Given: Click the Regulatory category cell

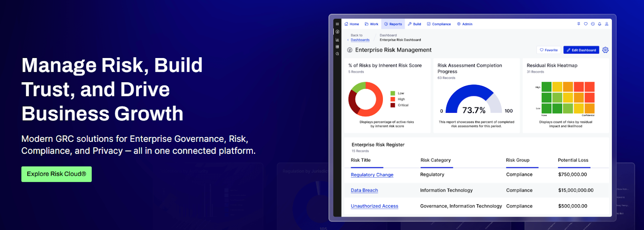Looking at the screenshot, I should [x=432, y=175].
